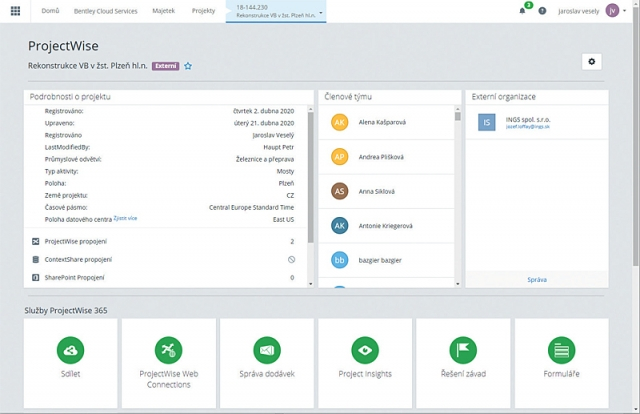Viewport: 640px width, 414px height.
Task: Click the Project Insights label
Action: click(x=365, y=374)
